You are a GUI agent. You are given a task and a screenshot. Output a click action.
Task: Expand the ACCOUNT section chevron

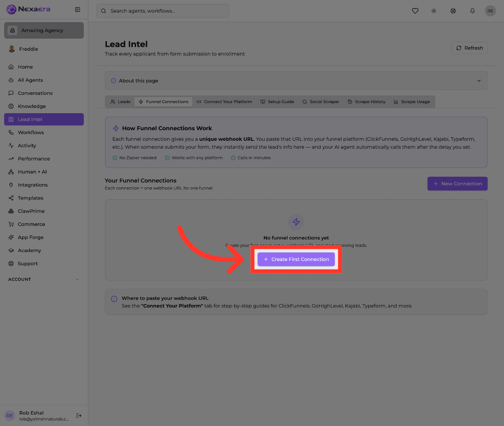(x=77, y=279)
